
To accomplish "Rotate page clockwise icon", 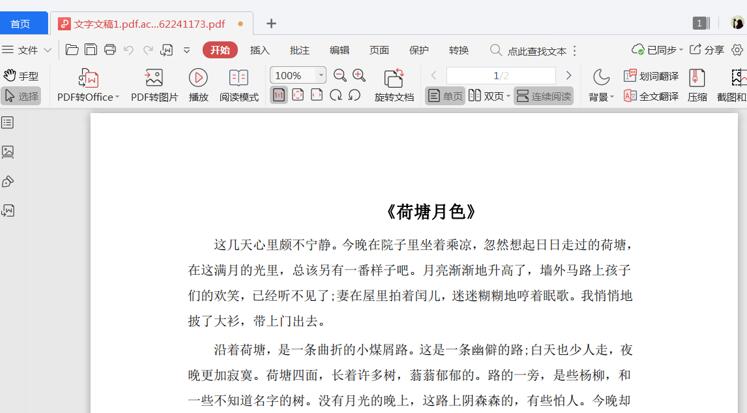I will click(336, 95).
